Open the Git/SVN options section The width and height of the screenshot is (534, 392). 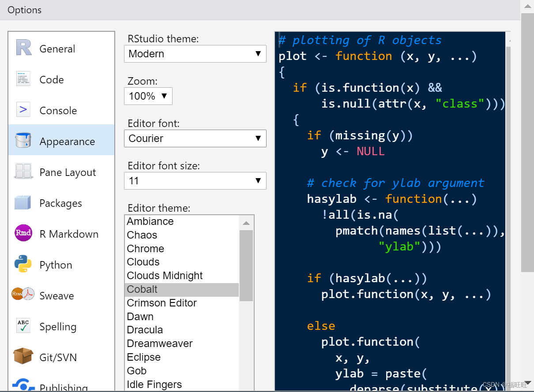pos(61,357)
